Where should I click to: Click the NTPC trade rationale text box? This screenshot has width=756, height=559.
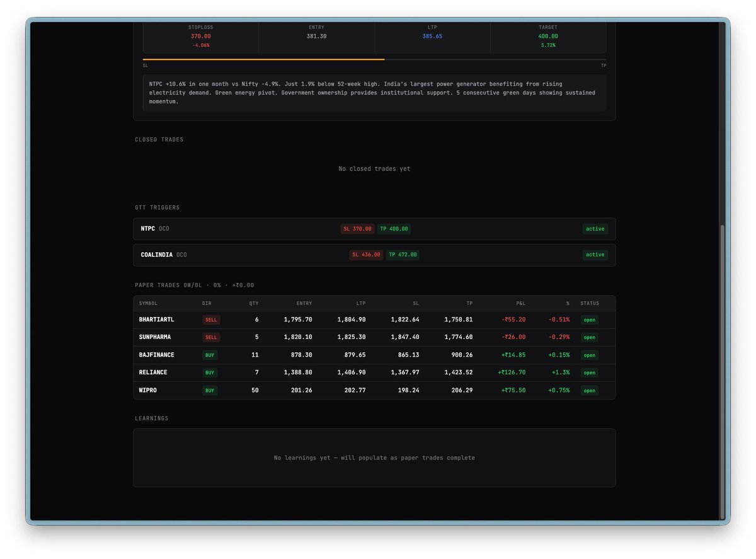[374, 93]
